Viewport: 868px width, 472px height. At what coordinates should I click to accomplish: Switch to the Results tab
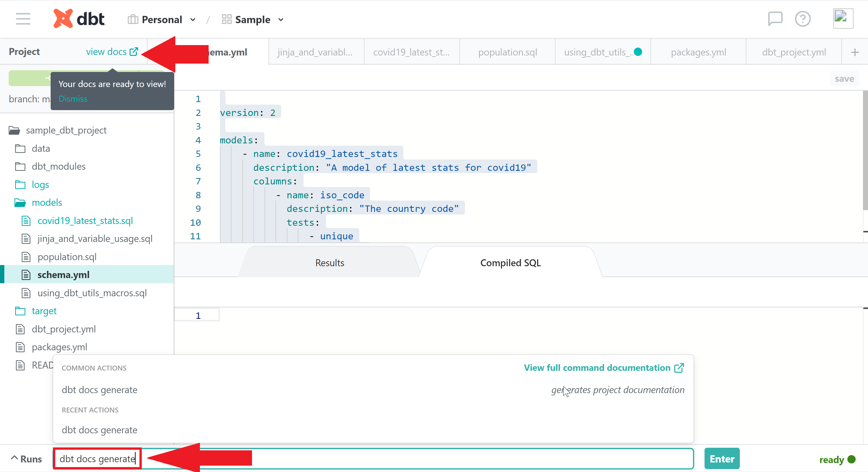tap(329, 263)
